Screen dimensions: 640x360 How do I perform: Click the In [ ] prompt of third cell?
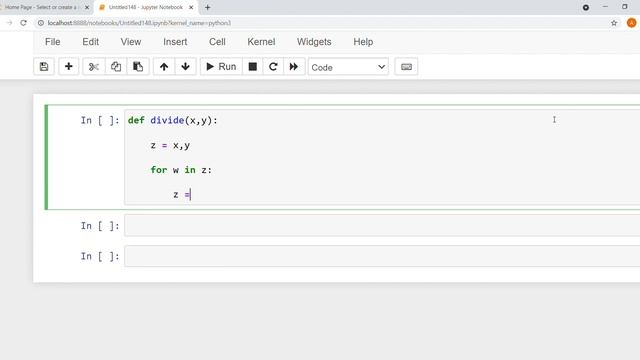coord(100,256)
